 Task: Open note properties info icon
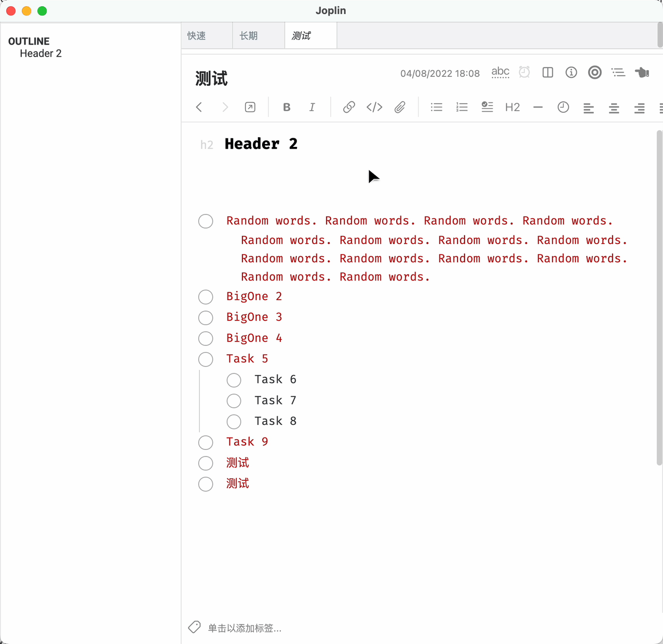[x=571, y=72]
